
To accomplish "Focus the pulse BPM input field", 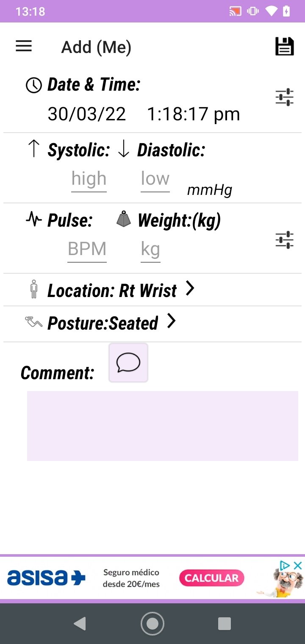I will (87, 250).
